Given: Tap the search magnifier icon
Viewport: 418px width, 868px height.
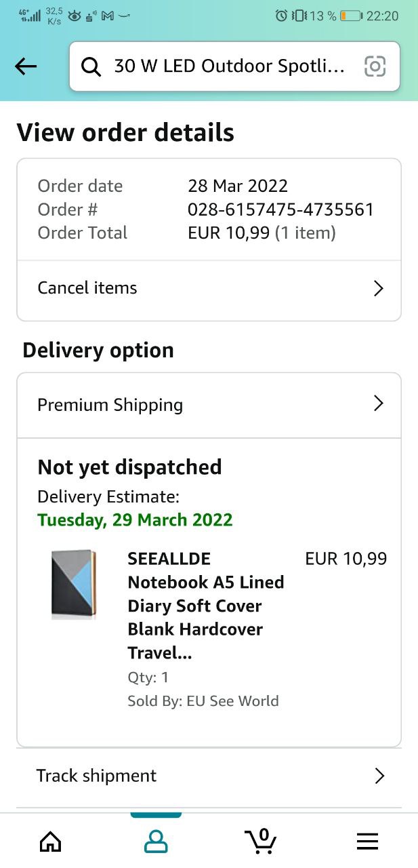Looking at the screenshot, I should pyautogui.click(x=90, y=66).
